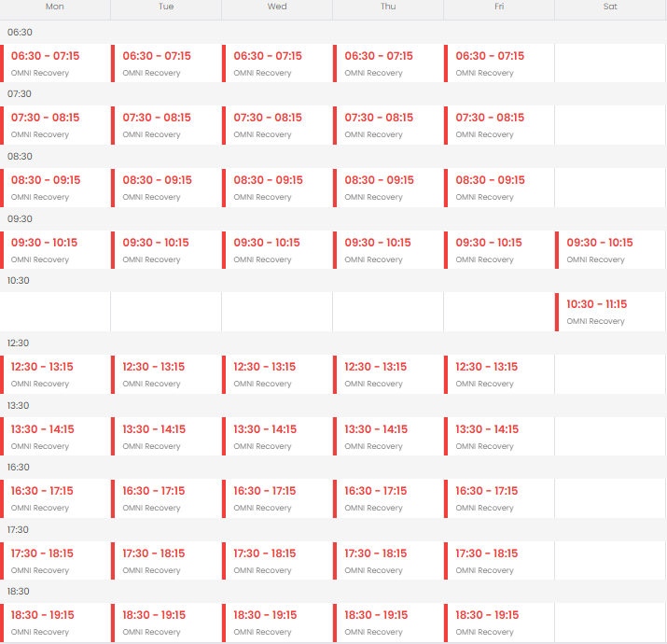Click the Fri column header
The image size is (667, 644).
499,7
